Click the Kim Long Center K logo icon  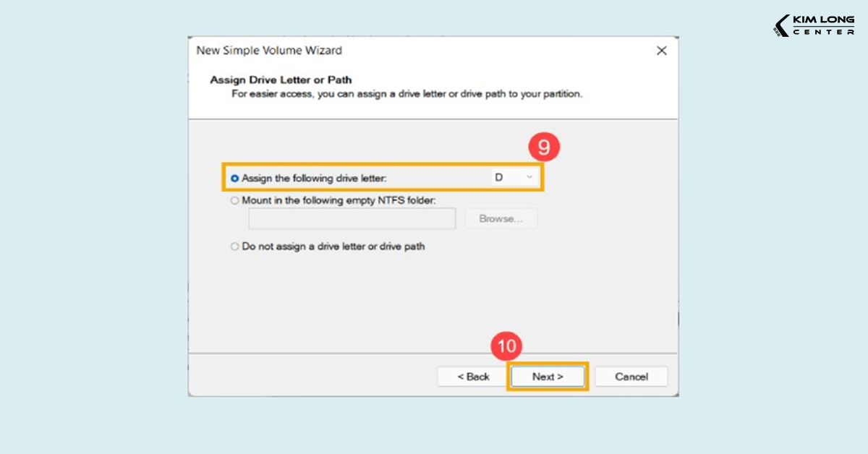pyautogui.click(x=781, y=26)
